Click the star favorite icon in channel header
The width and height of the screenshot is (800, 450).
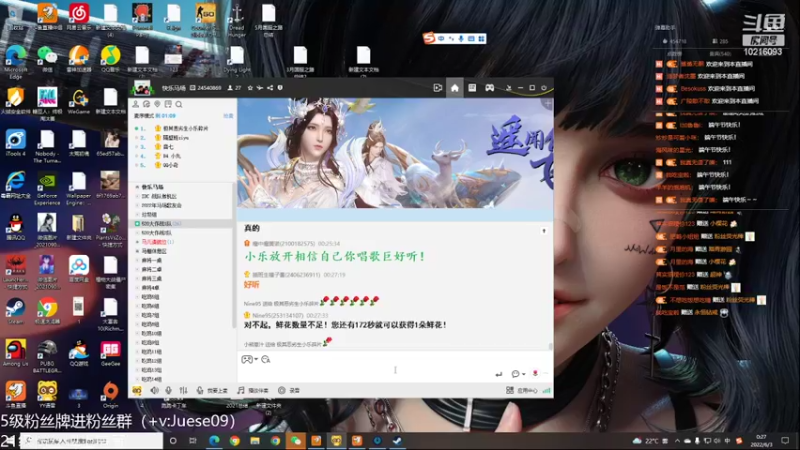[250, 88]
